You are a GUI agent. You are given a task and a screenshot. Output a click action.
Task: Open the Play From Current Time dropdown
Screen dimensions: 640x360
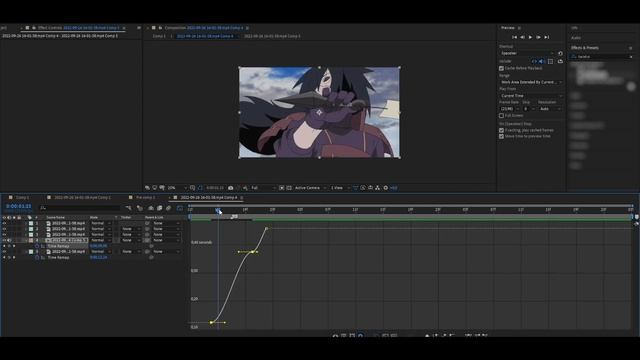(x=531, y=96)
